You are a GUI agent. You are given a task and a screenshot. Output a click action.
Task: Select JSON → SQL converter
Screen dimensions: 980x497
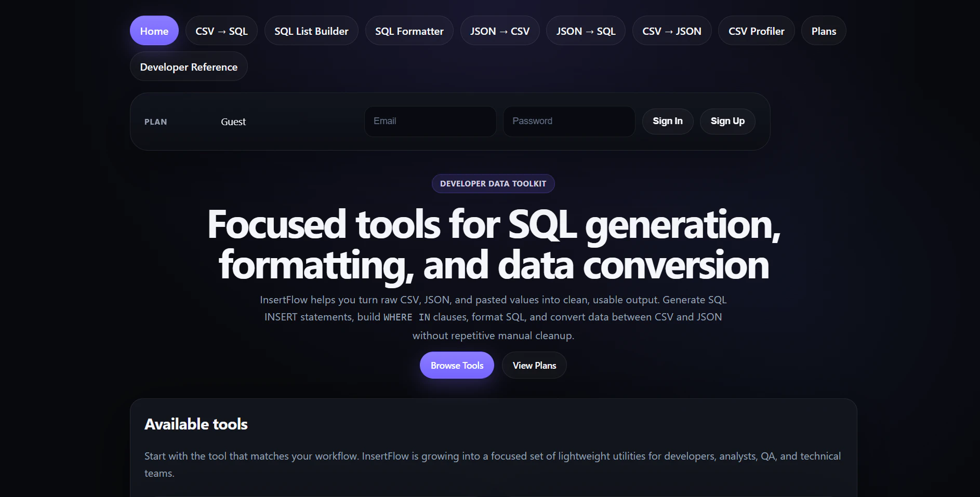586,31
